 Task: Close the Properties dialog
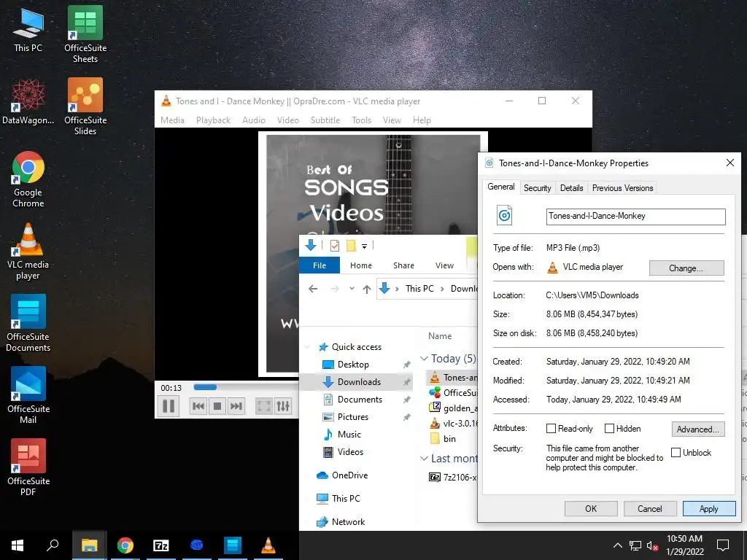coord(729,163)
